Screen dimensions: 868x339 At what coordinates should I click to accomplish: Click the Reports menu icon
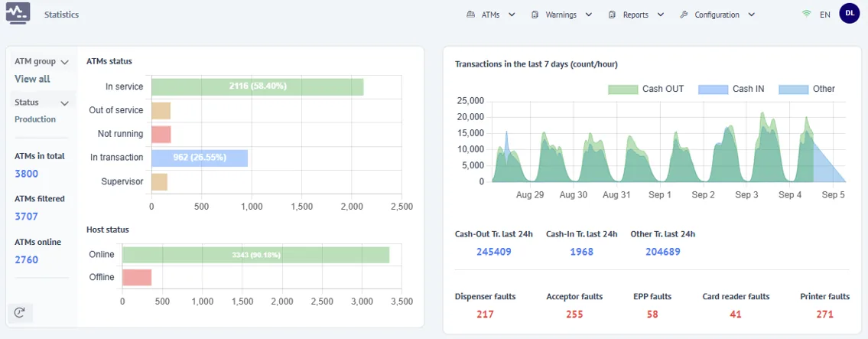click(x=612, y=15)
